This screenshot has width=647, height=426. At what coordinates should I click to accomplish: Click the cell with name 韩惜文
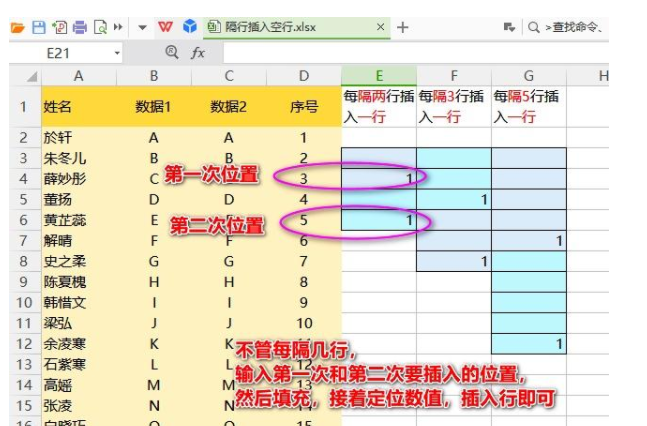pyautogui.click(x=79, y=303)
